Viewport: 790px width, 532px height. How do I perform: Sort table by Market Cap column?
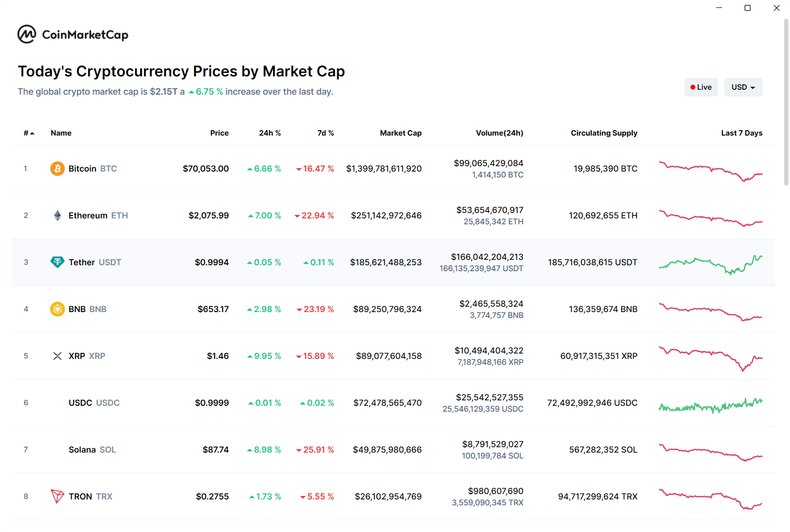400,133
